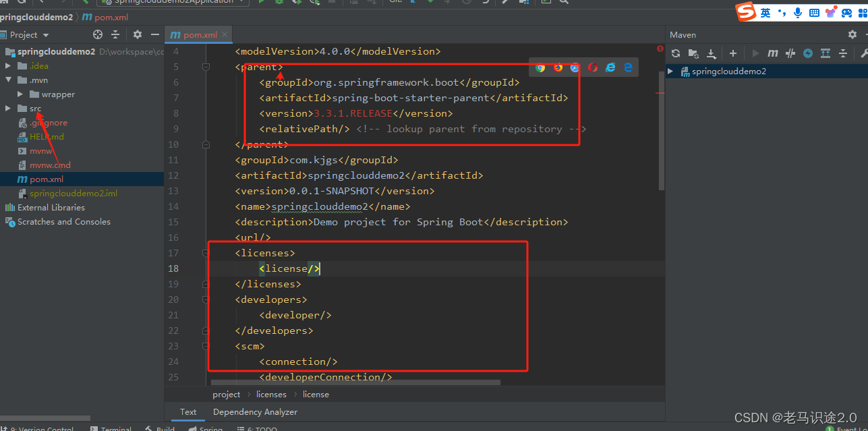Activate Sogou voice input microphone
The image size is (868, 431).
(798, 12)
